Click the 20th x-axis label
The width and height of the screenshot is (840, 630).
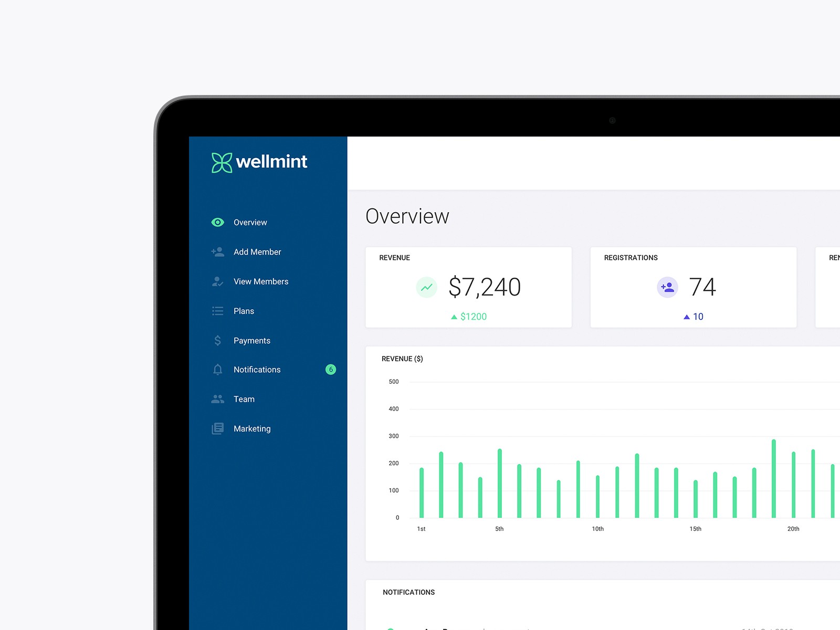793,529
